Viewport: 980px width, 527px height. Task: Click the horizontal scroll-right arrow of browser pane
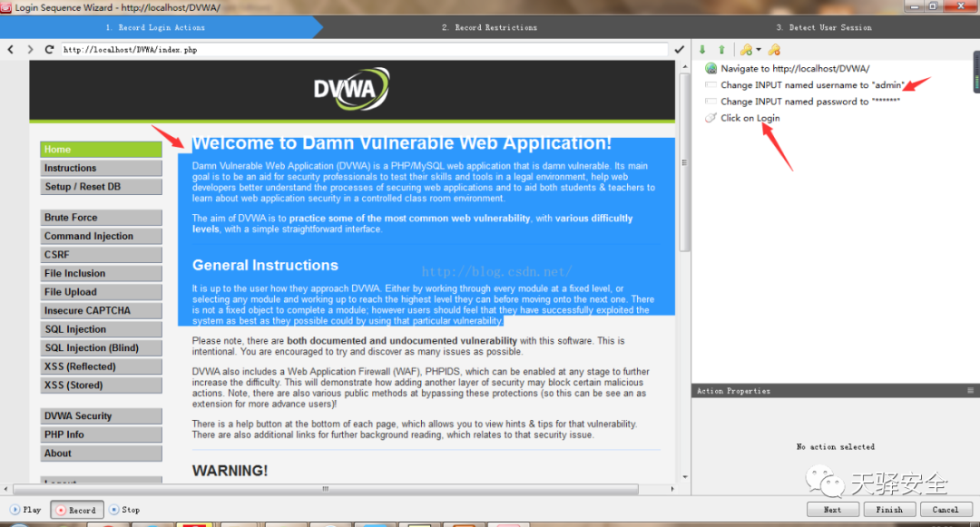coord(672,489)
